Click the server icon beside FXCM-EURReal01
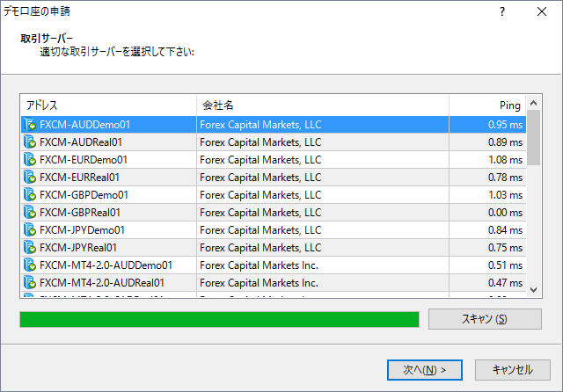Screen dimensions: 563x392 30,178
